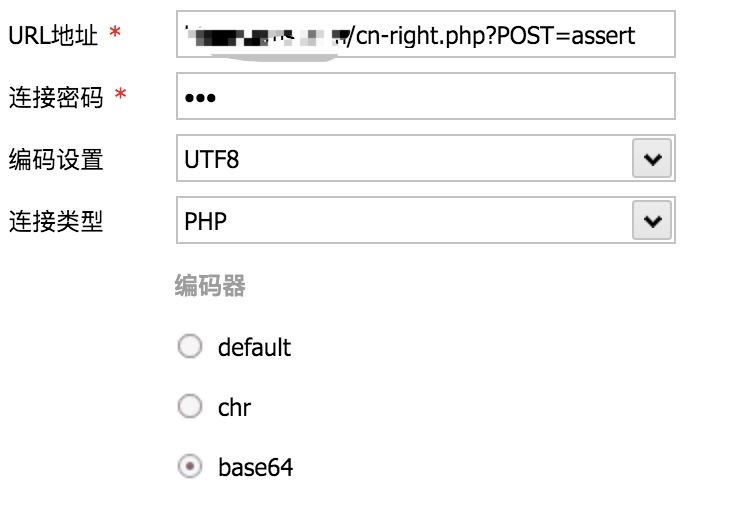Click the 编码器 section heading
The image size is (750, 508).
pyautogui.click(x=210, y=287)
